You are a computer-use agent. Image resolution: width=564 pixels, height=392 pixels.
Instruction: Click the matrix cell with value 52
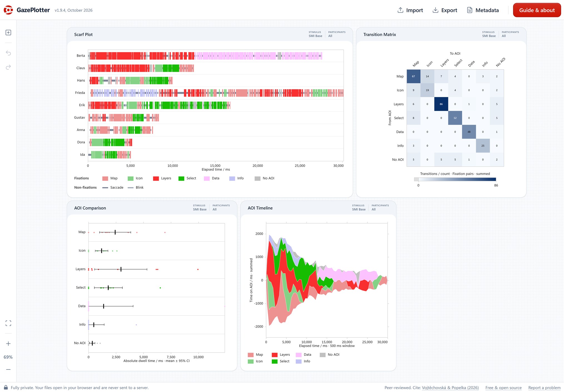pyautogui.click(x=455, y=118)
